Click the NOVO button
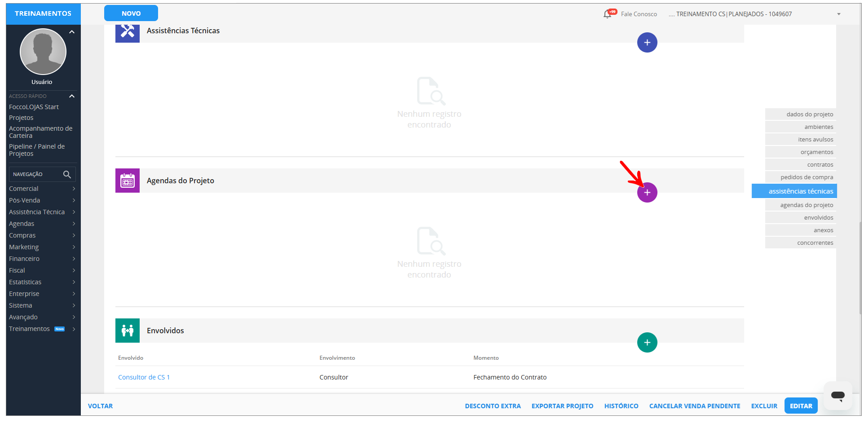The height and width of the screenshot is (428, 868). click(x=131, y=13)
